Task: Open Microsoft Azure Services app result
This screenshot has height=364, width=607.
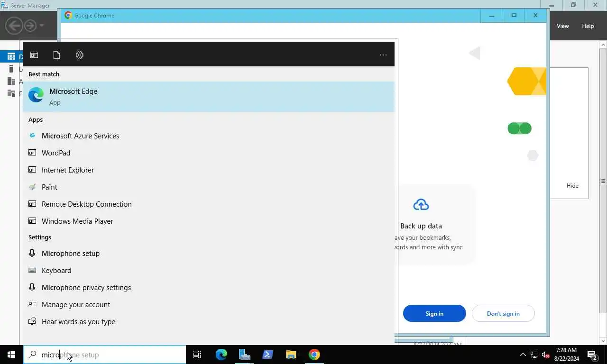Action: point(209,136)
